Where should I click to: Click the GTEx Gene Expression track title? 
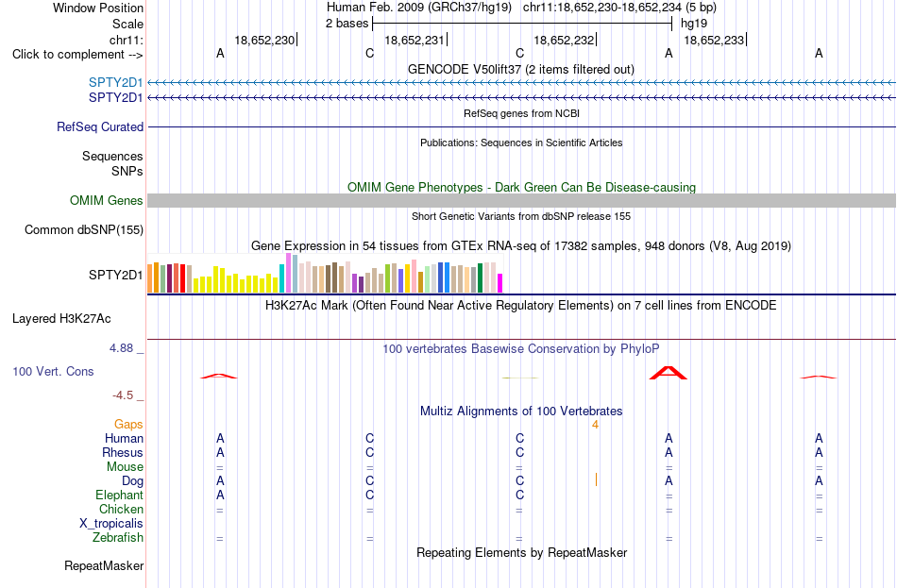[521, 246]
